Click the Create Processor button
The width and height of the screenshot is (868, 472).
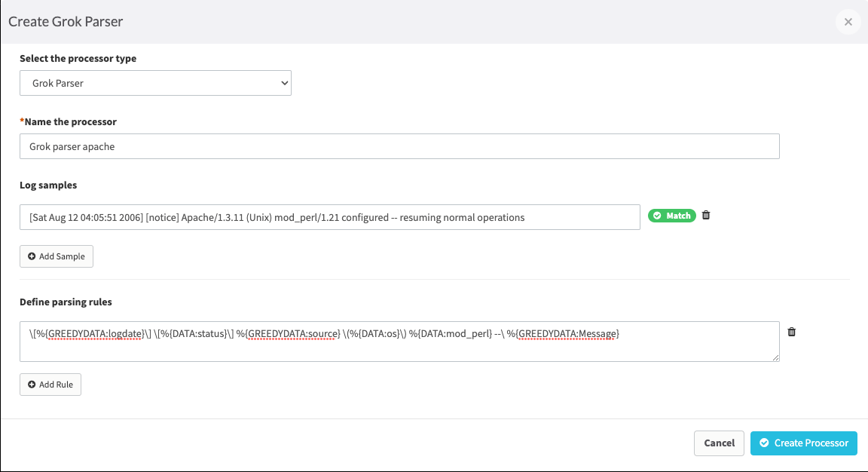click(803, 443)
